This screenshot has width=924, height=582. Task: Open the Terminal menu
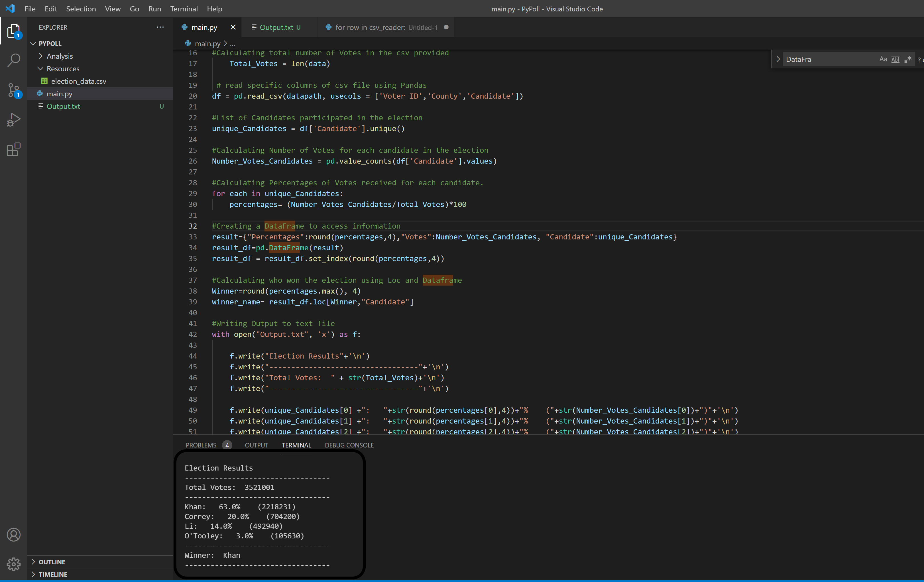[184, 9]
